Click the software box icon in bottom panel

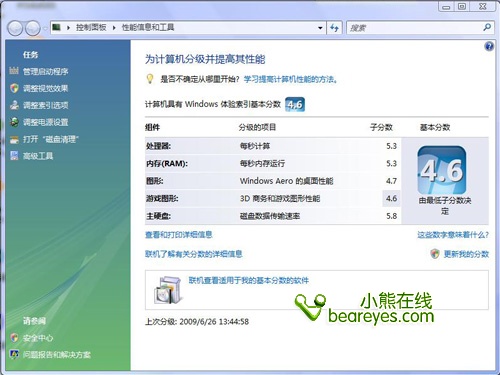click(x=168, y=290)
